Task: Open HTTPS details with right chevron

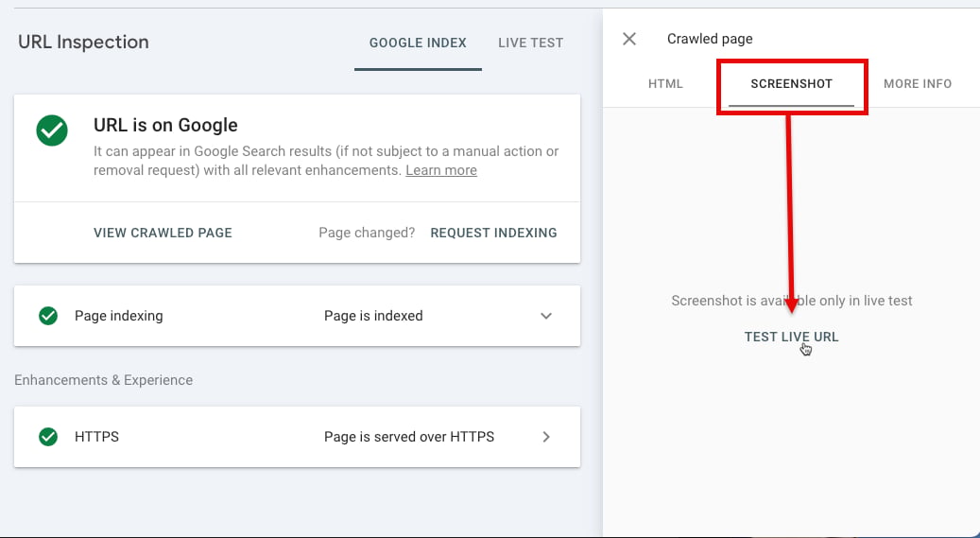Action: pyautogui.click(x=546, y=437)
